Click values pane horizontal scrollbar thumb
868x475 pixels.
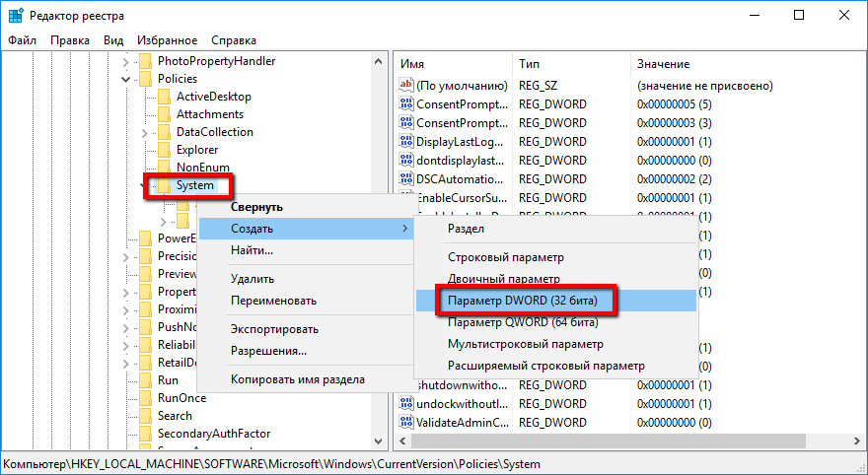click(608, 441)
